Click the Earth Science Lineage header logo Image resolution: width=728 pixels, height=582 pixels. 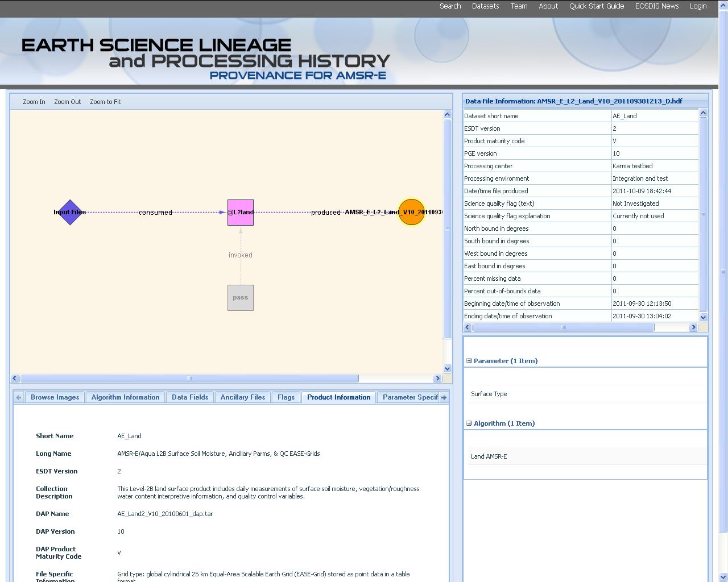206,59
